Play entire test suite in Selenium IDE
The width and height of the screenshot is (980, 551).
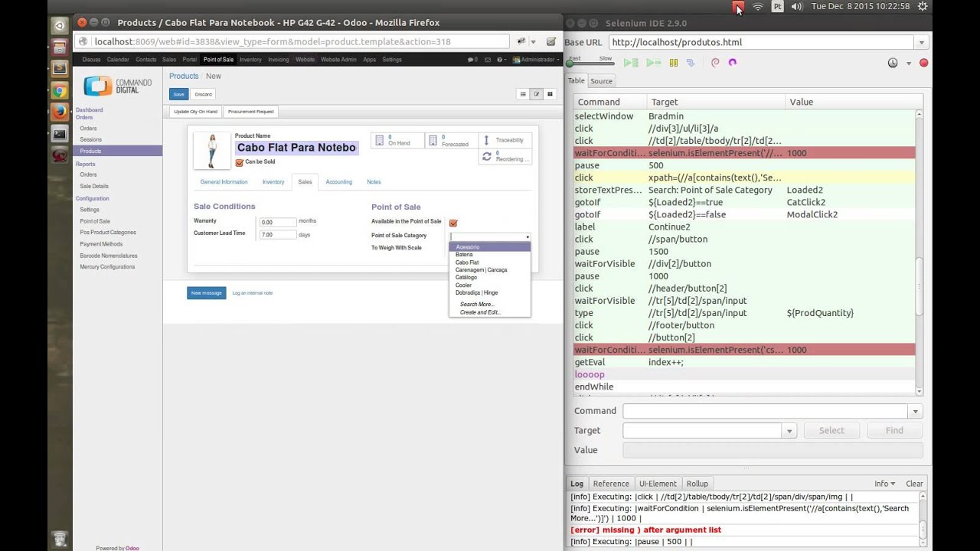tap(631, 63)
